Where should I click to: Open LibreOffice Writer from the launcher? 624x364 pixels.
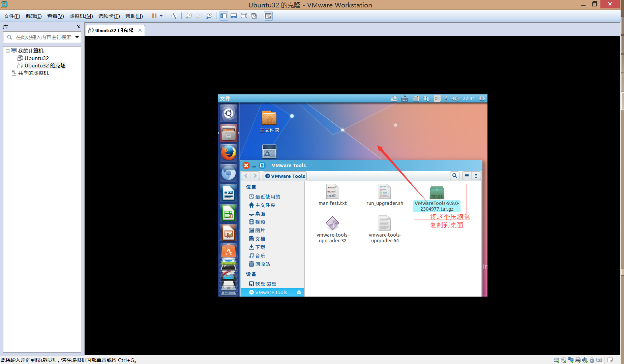(x=229, y=193)
